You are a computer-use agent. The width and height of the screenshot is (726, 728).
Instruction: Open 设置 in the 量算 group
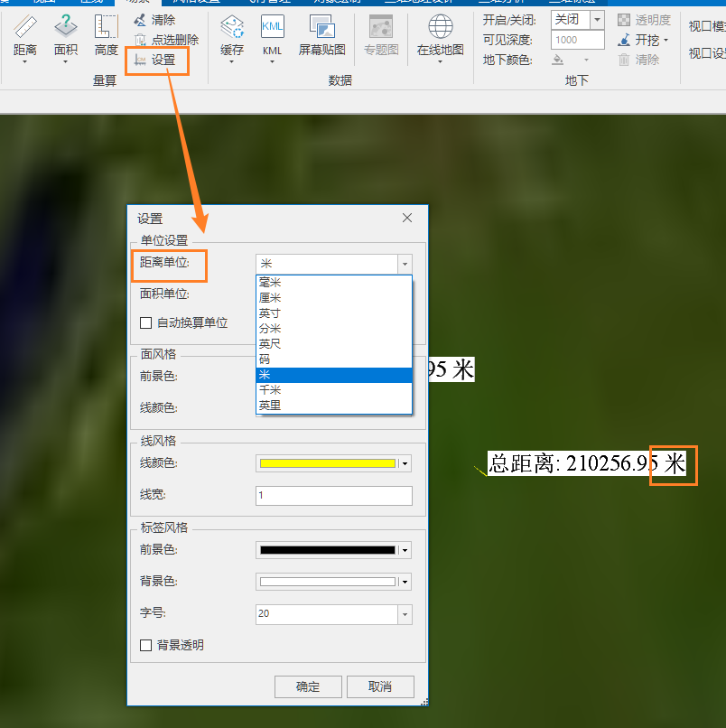click(154, 60)
